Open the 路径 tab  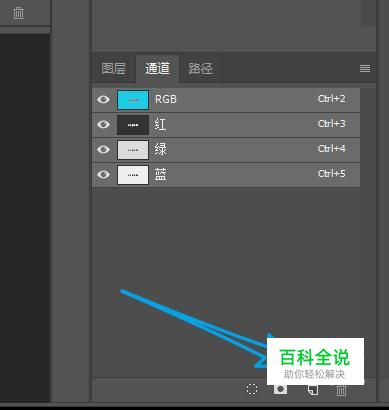click(201, 68)
